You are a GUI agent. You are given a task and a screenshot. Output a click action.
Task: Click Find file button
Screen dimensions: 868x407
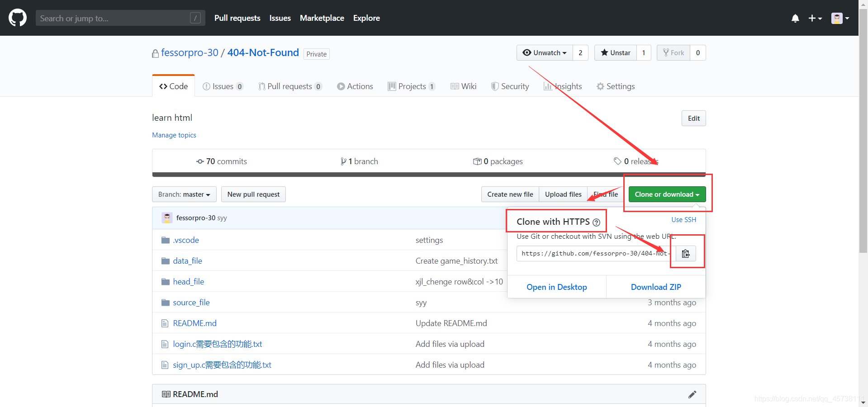[x=606, y=194]
